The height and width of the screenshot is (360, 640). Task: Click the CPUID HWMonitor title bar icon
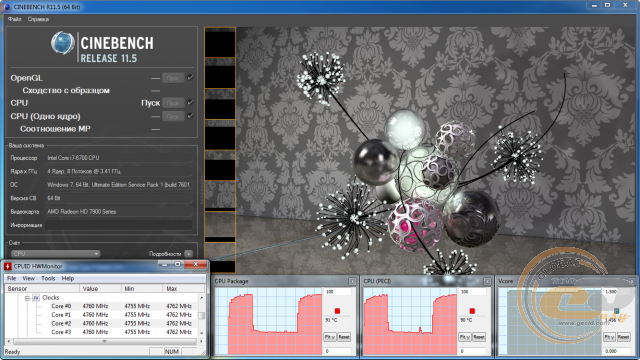8,266
